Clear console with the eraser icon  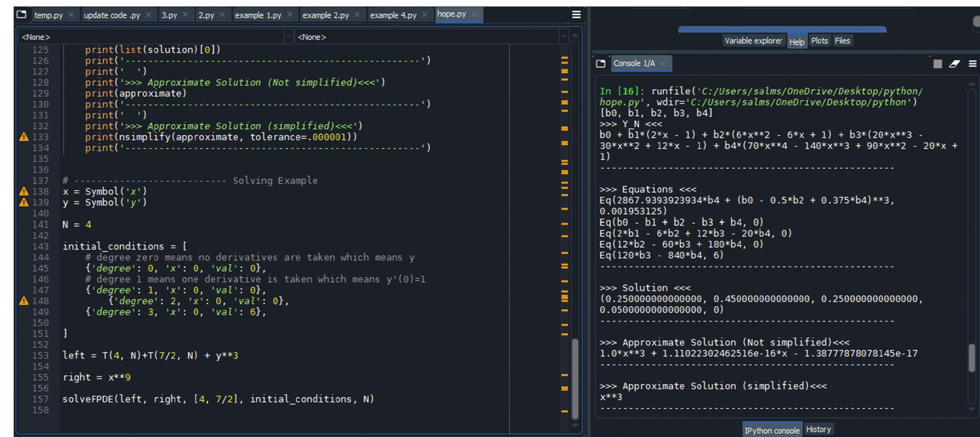(x=955, y=64)
